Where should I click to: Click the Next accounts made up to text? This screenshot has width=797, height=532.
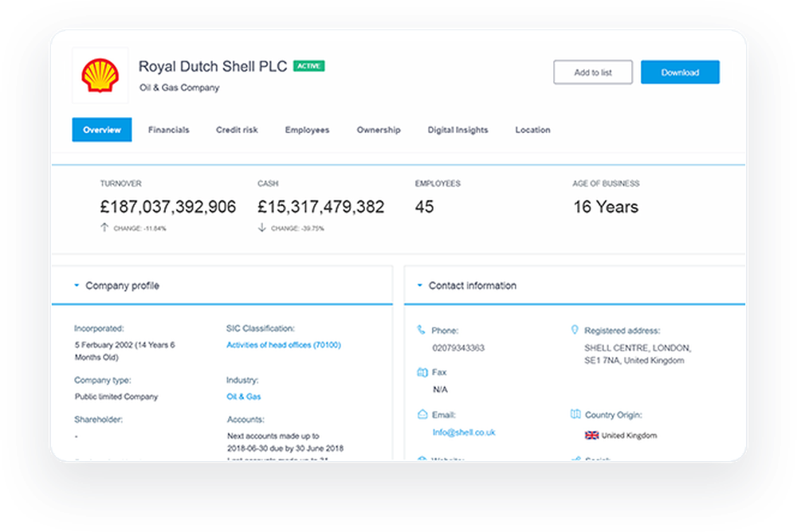tap(273, 436)
